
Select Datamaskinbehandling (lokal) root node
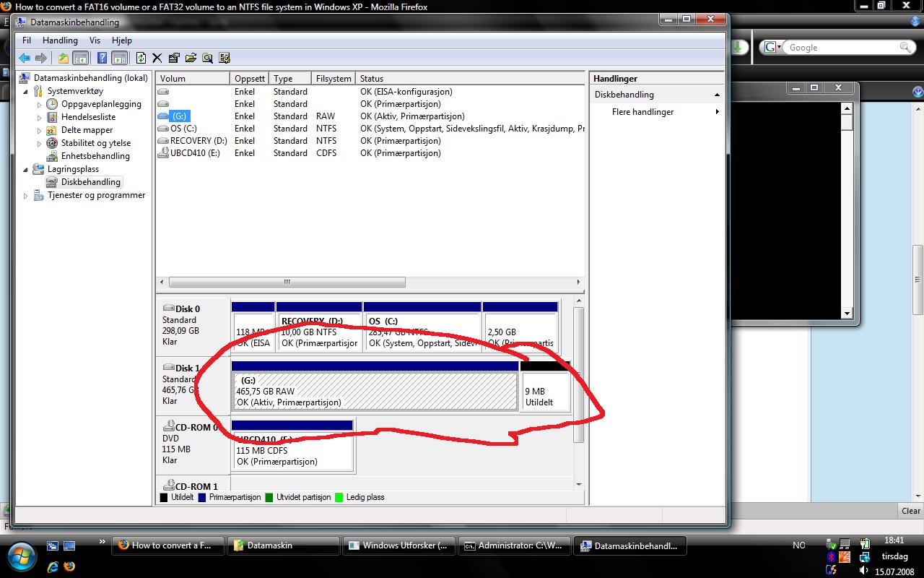[x=90, y=78]
